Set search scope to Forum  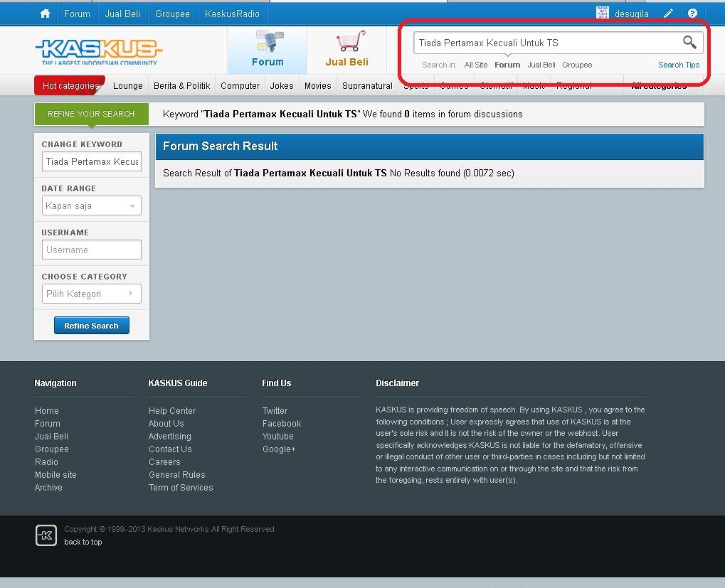(507, 65)
